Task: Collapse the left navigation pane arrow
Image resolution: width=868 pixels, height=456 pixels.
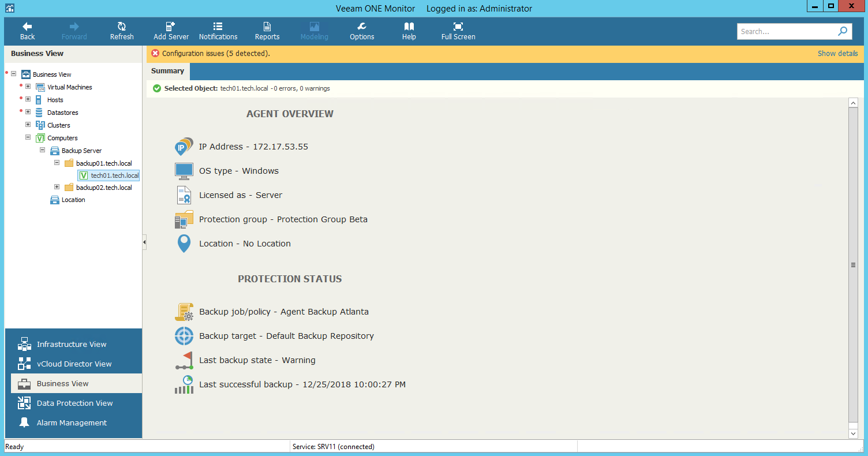Action: coord(144,242)
